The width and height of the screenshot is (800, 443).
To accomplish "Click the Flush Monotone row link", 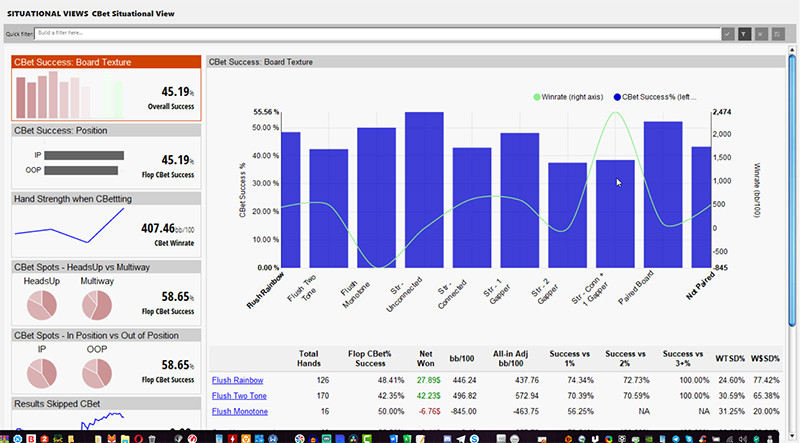I will 241,411.
